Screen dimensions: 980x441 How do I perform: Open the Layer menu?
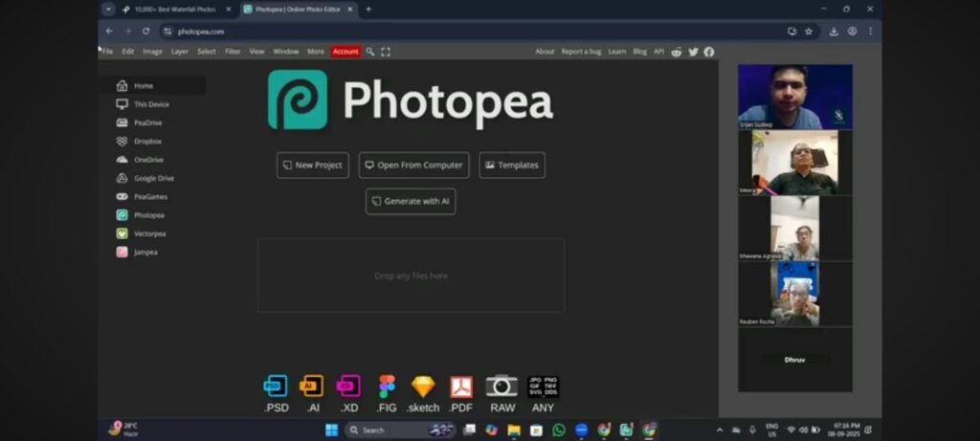click(180, 52)
